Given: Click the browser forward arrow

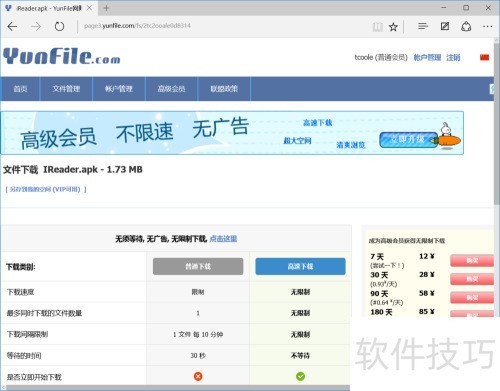Looking at the screenshot, I should [x=36, y=26].
